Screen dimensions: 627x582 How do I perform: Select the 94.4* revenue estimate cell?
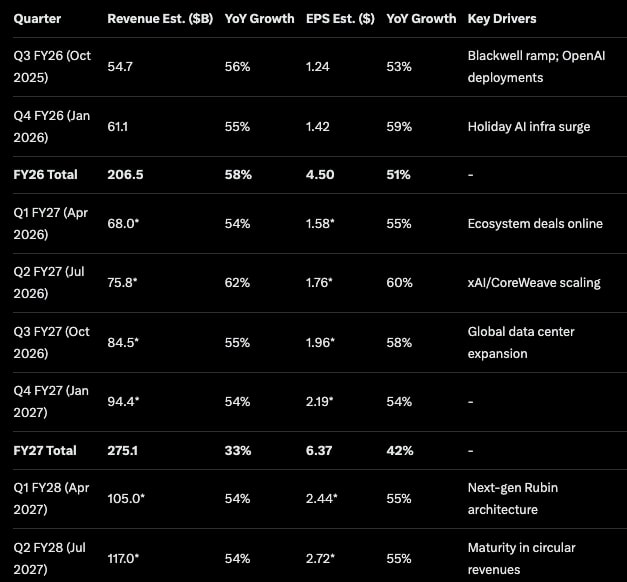(x=122, y=402)
